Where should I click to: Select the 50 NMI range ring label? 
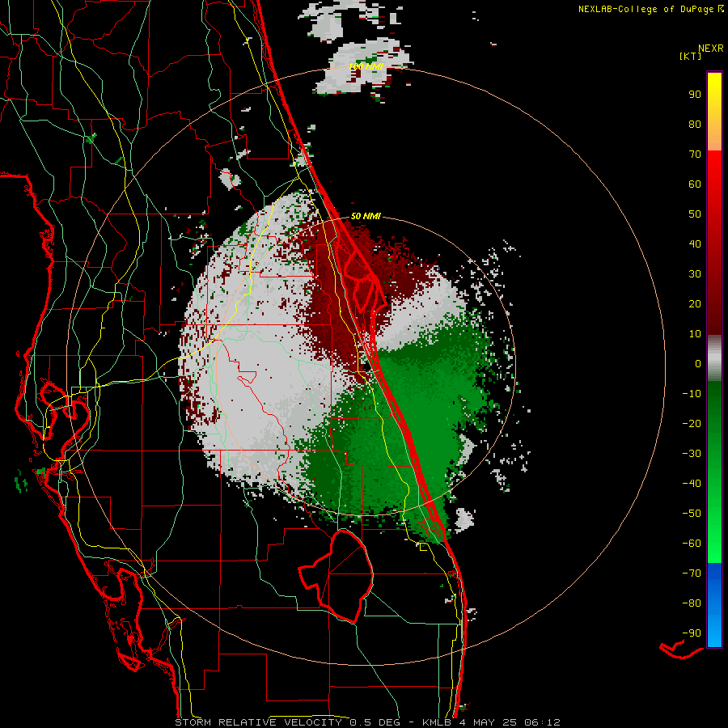point(366,216)
